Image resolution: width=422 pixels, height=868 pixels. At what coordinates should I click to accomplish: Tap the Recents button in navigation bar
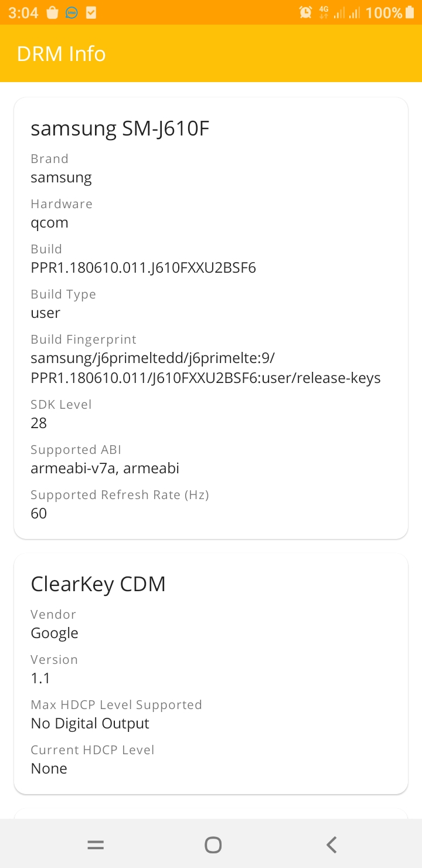point(95,845)
